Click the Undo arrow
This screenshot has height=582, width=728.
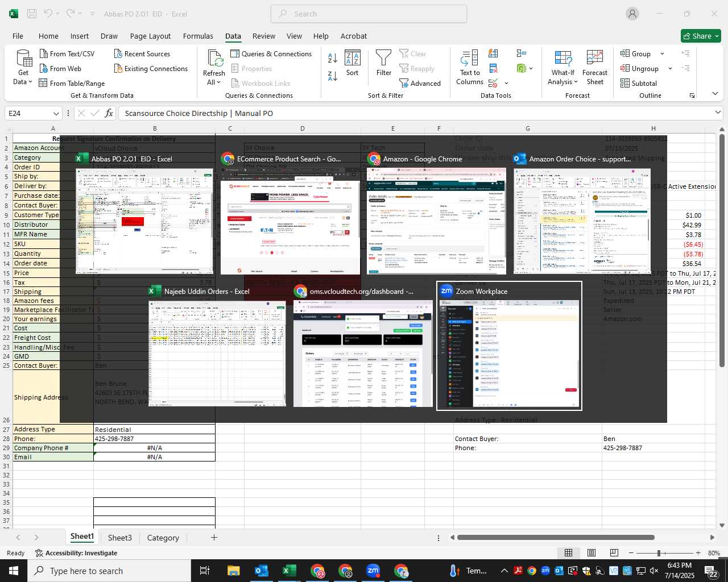coord(48,14)
